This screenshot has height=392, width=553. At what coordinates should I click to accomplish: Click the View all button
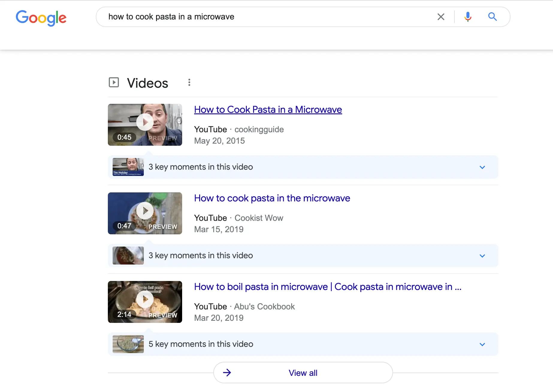point(303,373)
